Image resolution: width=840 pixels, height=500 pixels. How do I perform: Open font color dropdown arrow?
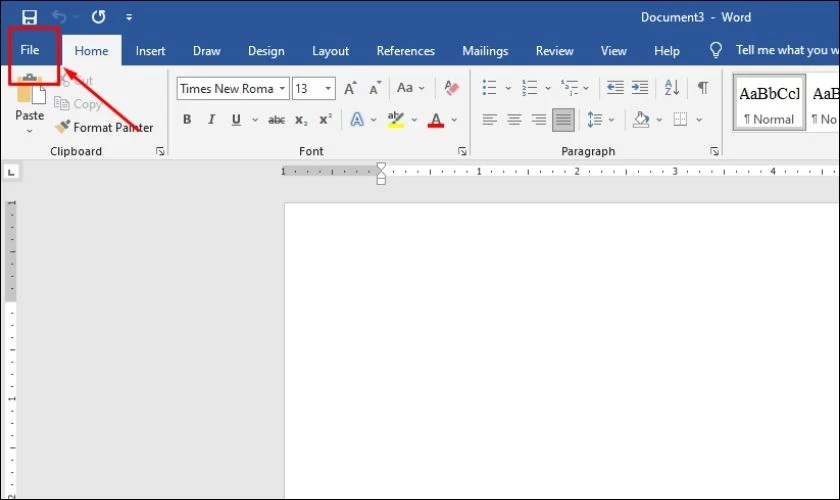pos(454,120)
